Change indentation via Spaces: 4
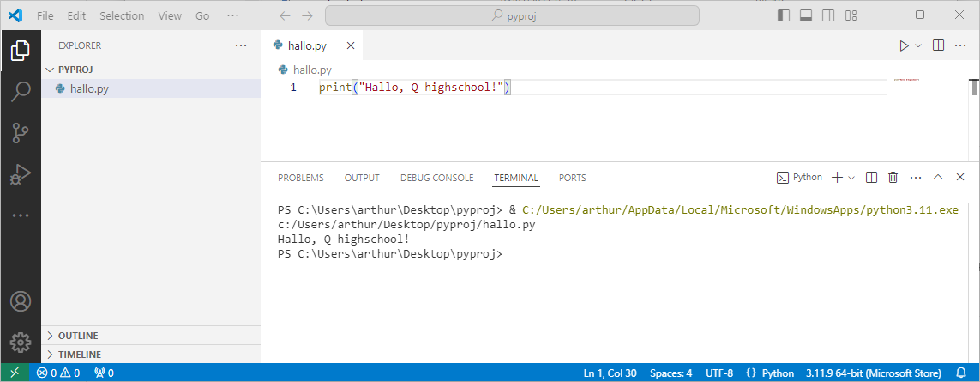 (670, 373)
